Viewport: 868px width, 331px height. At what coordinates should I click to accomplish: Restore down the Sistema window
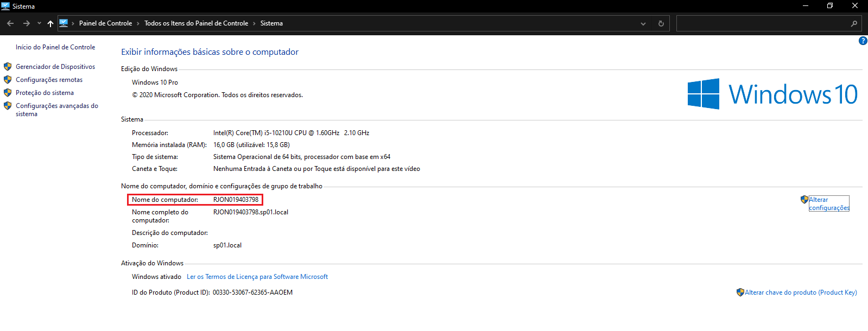[x=830, y=6]
